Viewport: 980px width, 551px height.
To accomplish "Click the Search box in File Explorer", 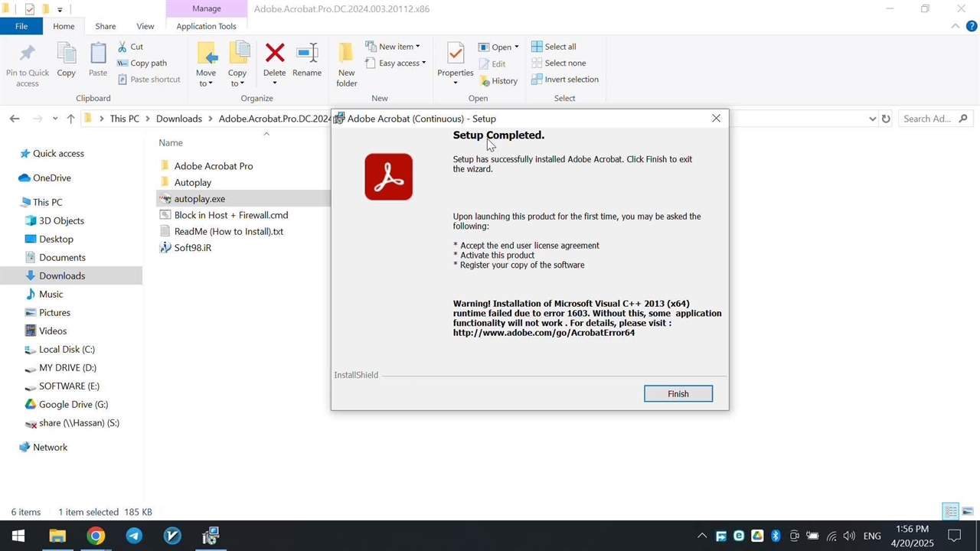I will point(928,119).
